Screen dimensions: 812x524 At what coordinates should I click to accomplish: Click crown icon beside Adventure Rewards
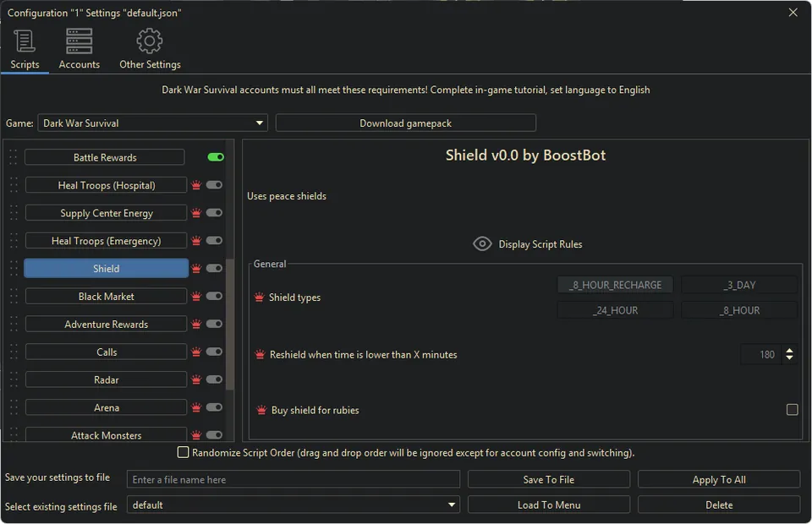196,324
